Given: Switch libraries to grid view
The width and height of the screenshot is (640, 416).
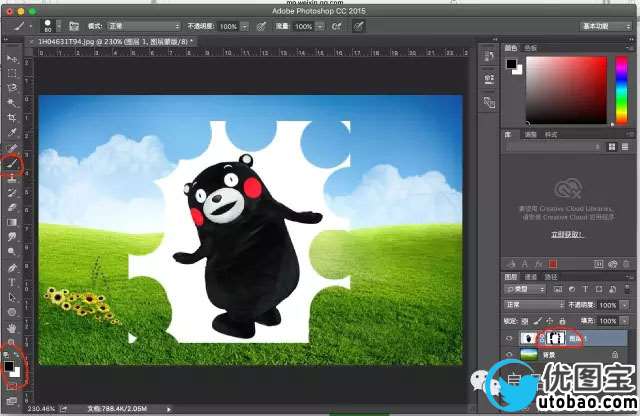Looking at the screenshot, I should click(611, 147).
